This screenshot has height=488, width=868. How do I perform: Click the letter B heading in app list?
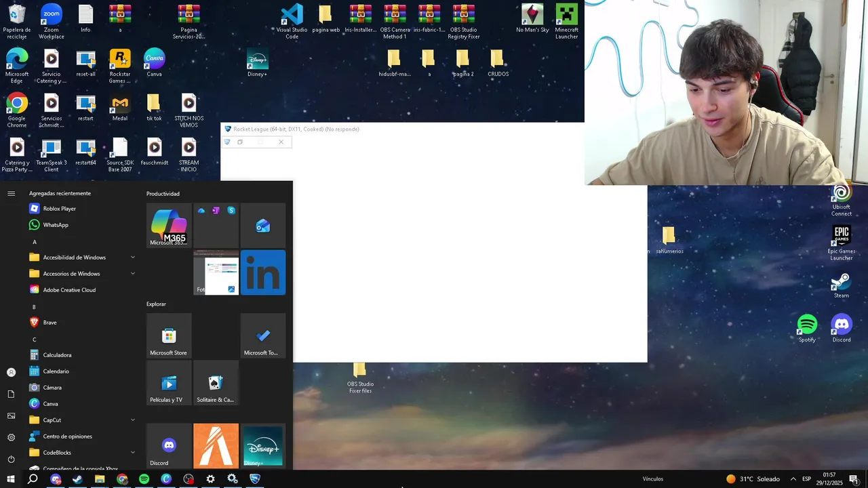(35, 307)
